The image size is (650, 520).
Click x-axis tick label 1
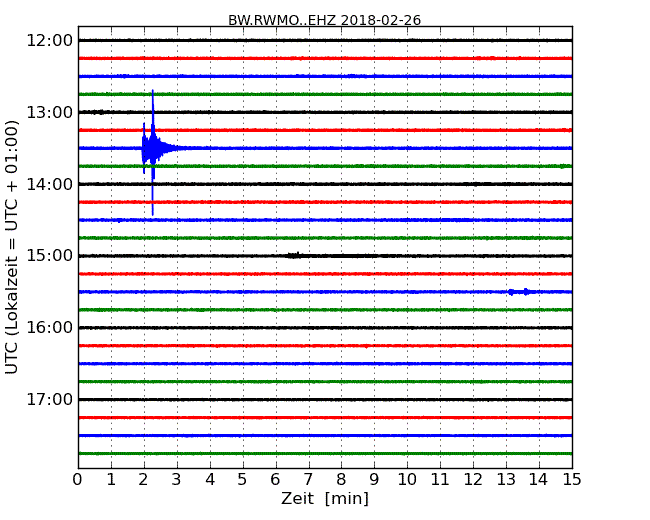click(111, 479)
